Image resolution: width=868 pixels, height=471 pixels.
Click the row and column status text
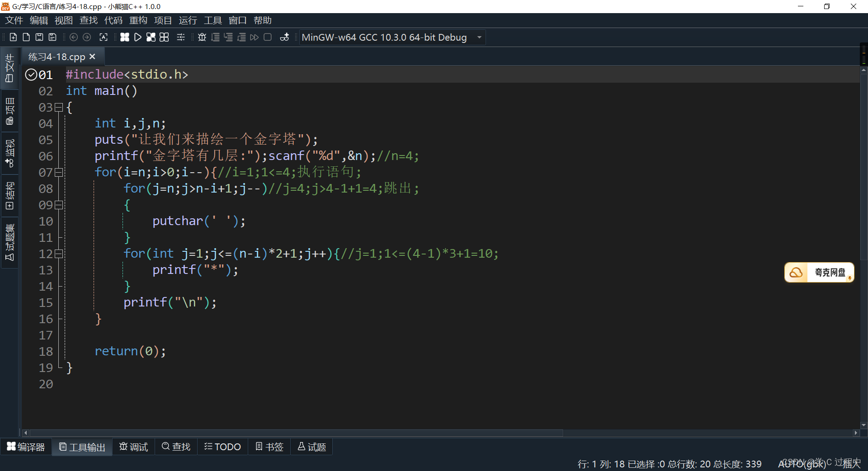602,464
